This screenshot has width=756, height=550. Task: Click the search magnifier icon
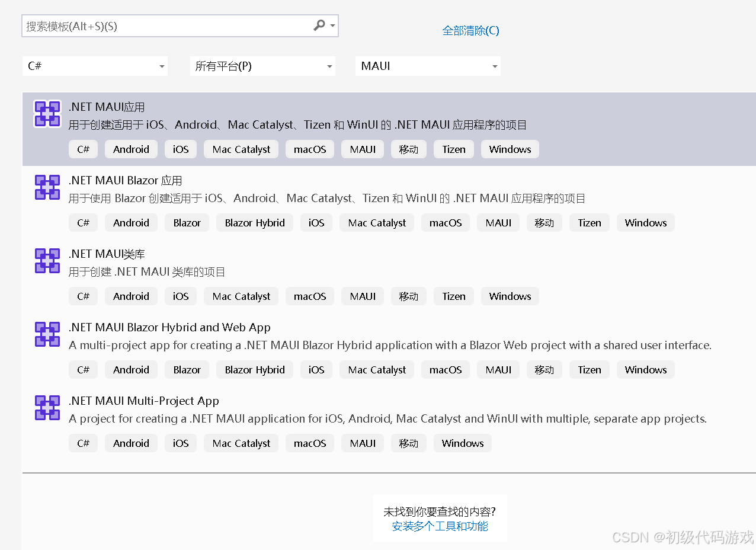(319, 25)
